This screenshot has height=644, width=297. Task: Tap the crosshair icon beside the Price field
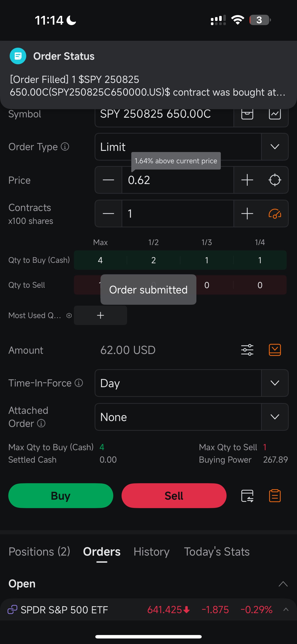tap(274, 180)
